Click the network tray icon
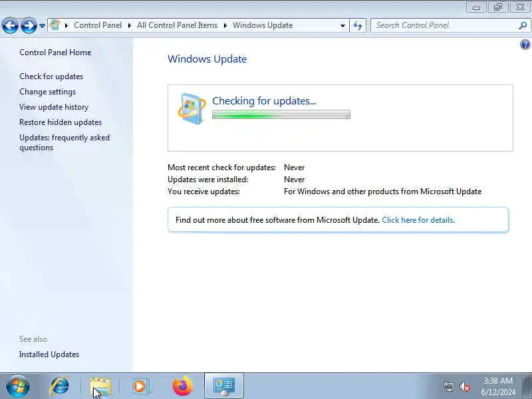The width and height of the screenshot is (532, 399). point(448,387)
